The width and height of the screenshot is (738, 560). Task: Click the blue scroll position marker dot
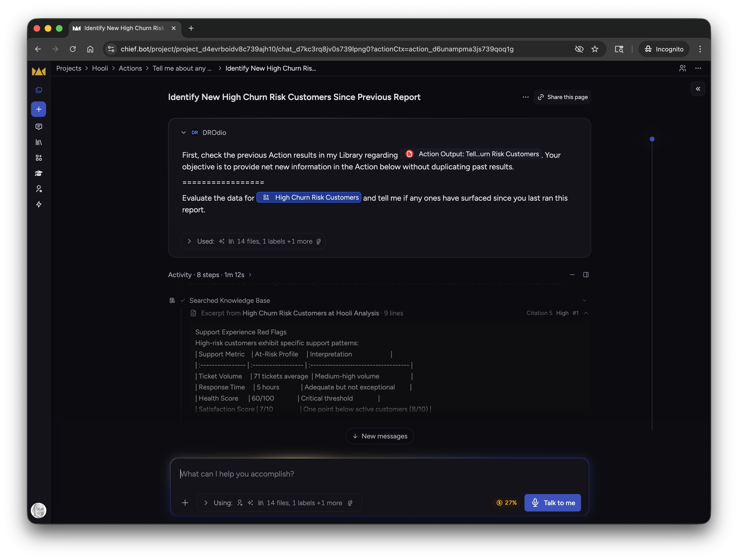[x=652, y=139]
